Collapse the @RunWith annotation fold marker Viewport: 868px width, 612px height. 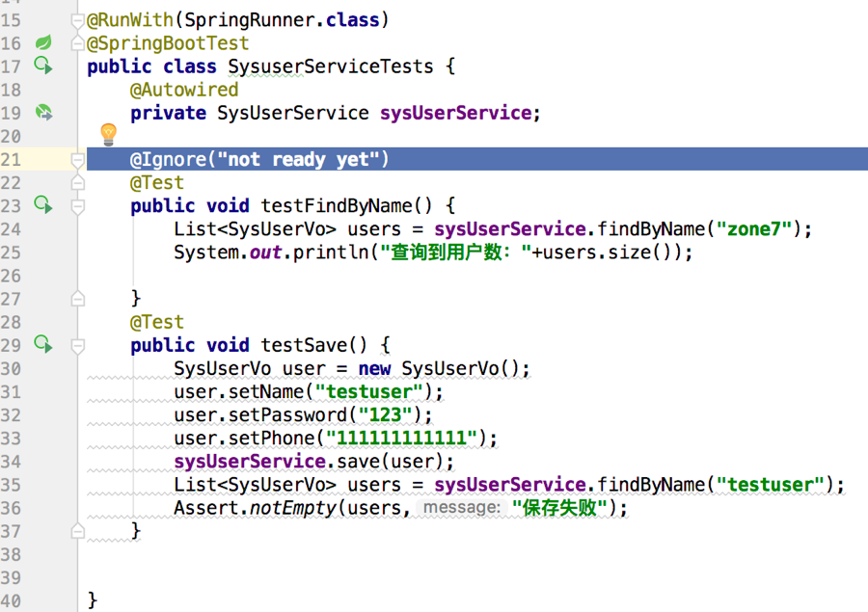coord(78,20)
